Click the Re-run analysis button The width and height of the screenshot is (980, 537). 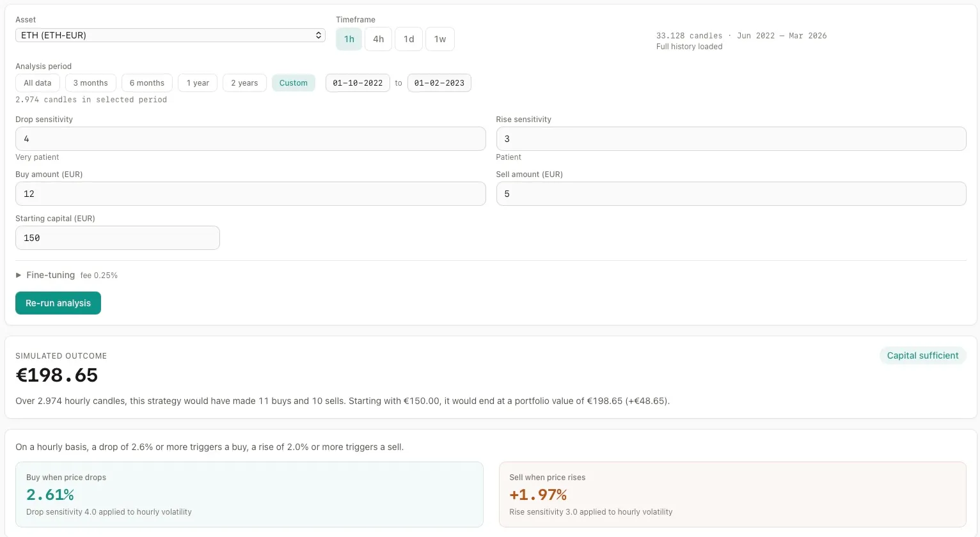pyautogui.click(x=58, y=302)
